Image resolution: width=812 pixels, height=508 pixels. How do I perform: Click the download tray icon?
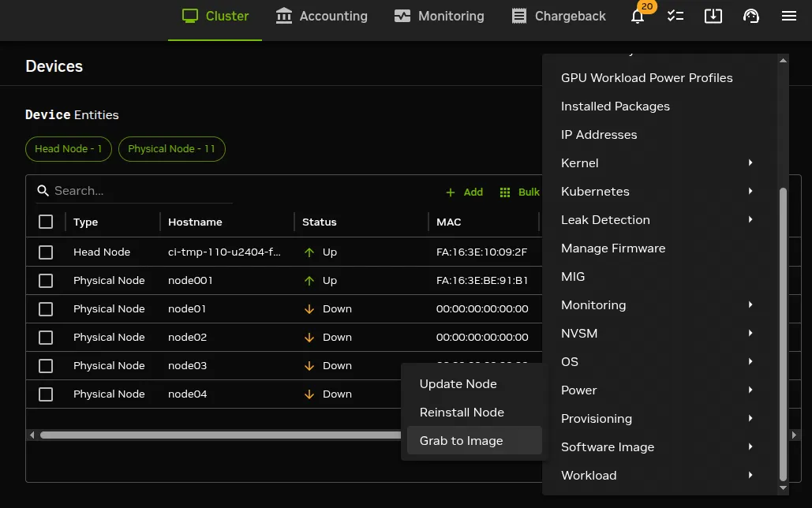(x=713, y=16)
